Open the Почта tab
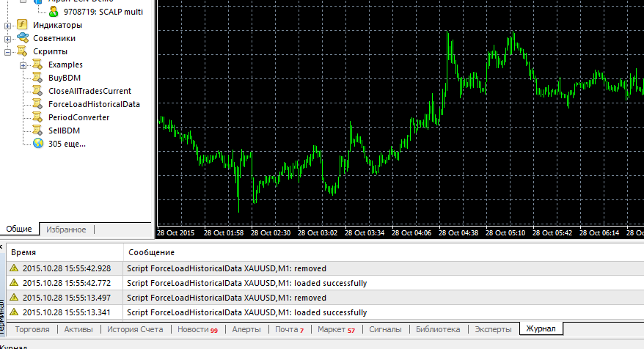The image size is (644, 349). point(290,329)
